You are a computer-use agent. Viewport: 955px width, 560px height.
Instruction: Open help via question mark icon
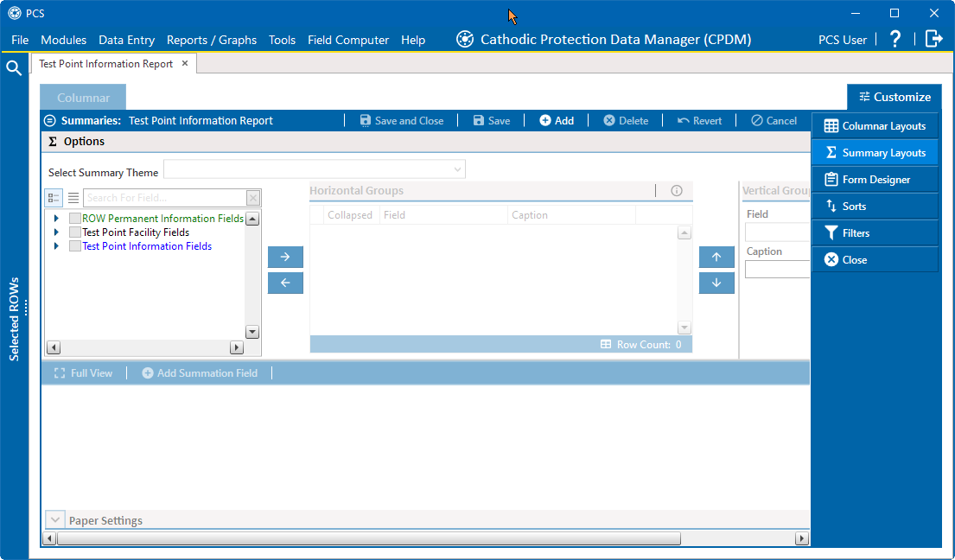pyautogui.click(x=895, y=39)
